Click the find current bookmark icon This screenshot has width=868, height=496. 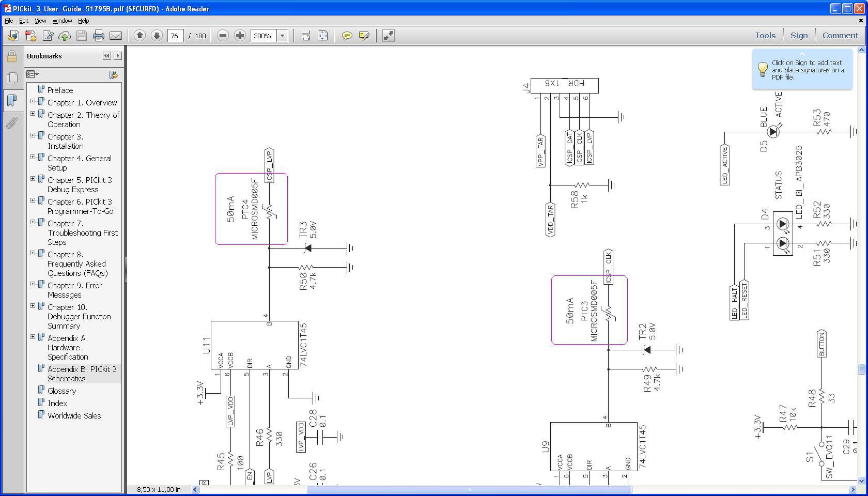click(x=114, y=75)
